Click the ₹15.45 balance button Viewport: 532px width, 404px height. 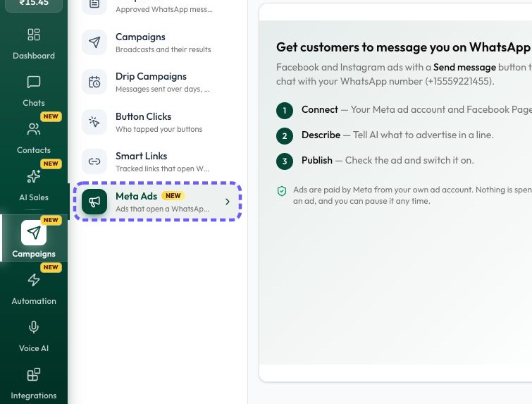pos(34,4)
